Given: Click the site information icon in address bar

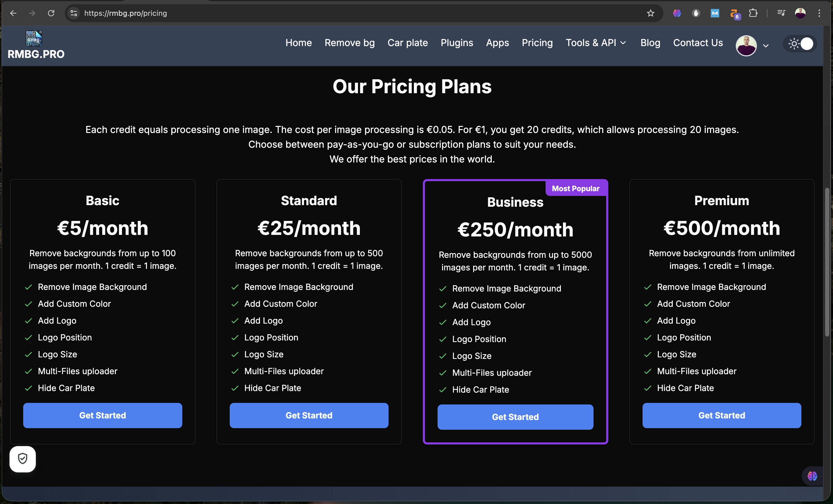Looking at the screenshot, I should click(73, 13).
